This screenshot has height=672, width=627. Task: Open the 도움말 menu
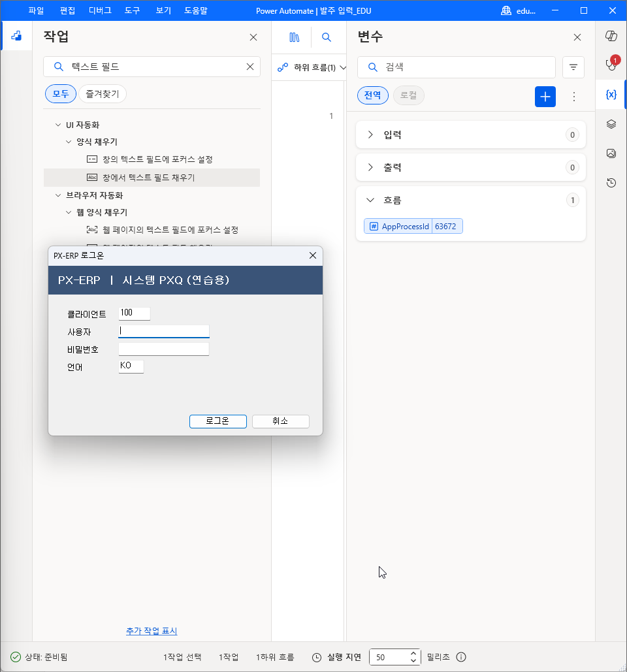(196, 10)
